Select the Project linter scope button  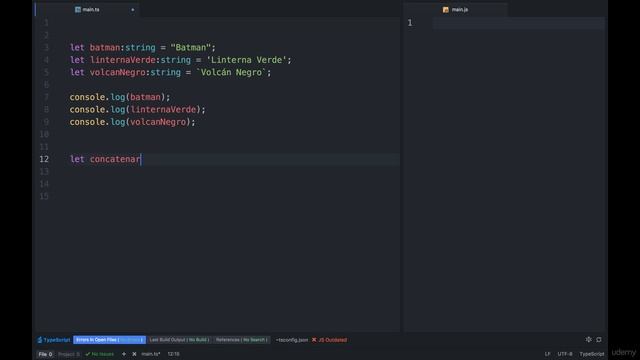pos(69,354)
